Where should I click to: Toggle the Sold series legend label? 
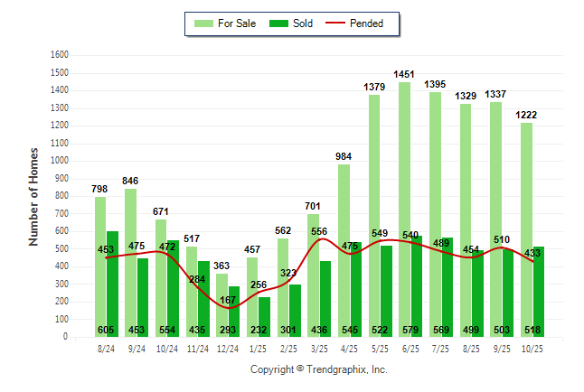tap(303, 23)
